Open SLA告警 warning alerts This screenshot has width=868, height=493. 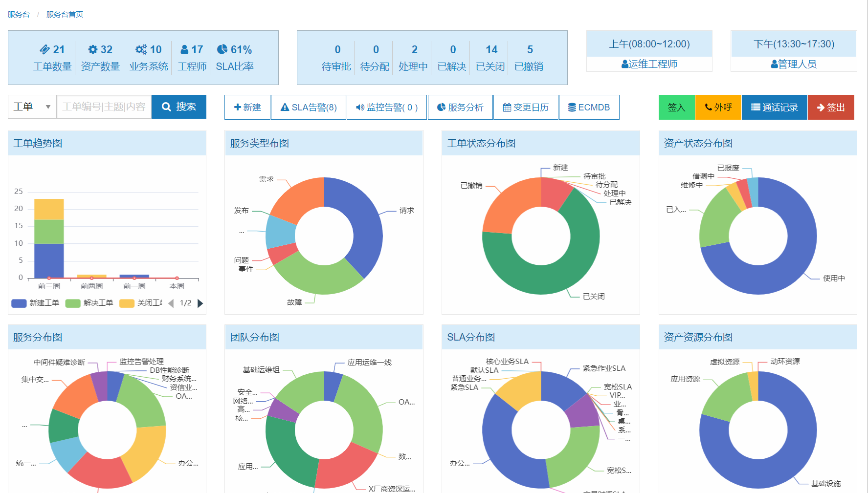(309, 107)
